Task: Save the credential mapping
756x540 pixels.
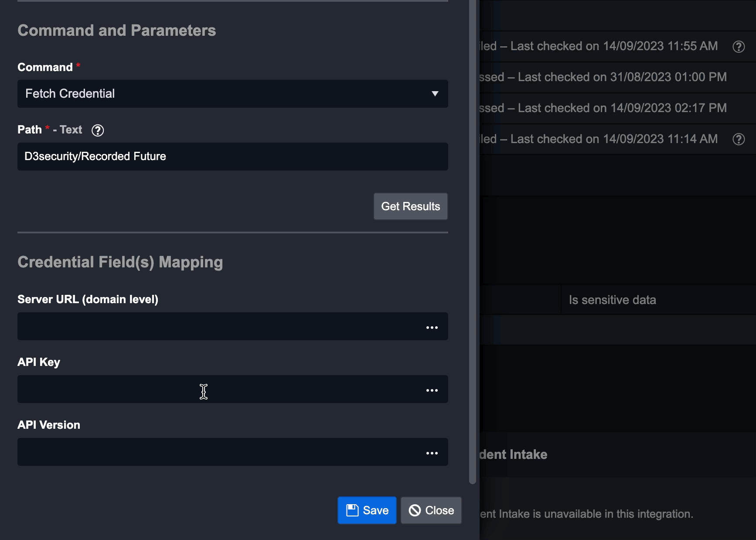Action: point(367,510)
